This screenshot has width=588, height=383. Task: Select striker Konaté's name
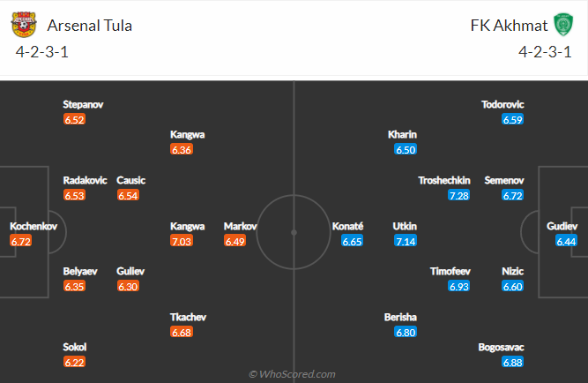[x=347, y=227]
